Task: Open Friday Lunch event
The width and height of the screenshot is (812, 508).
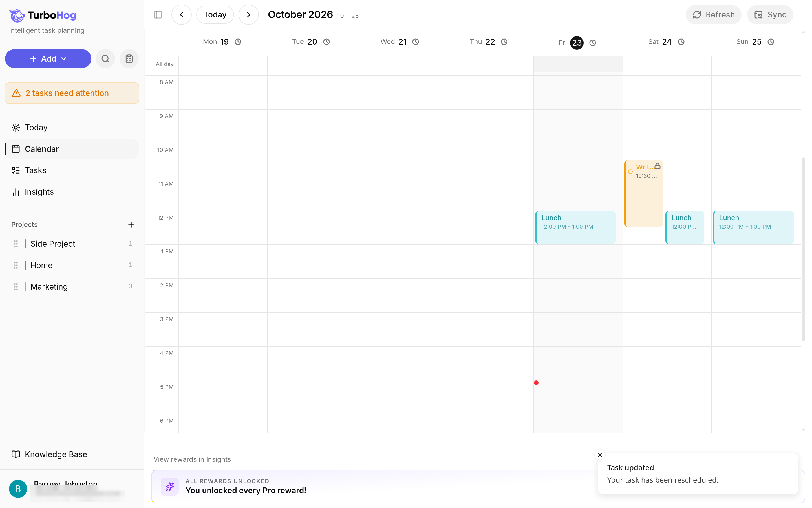Action: (x=575, y=227)
